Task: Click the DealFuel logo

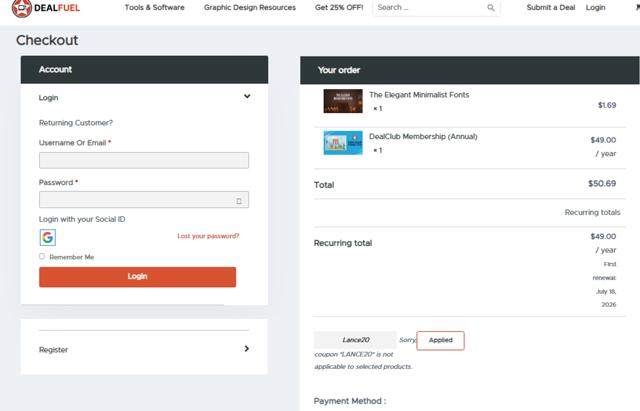Action: pos(46,8)
